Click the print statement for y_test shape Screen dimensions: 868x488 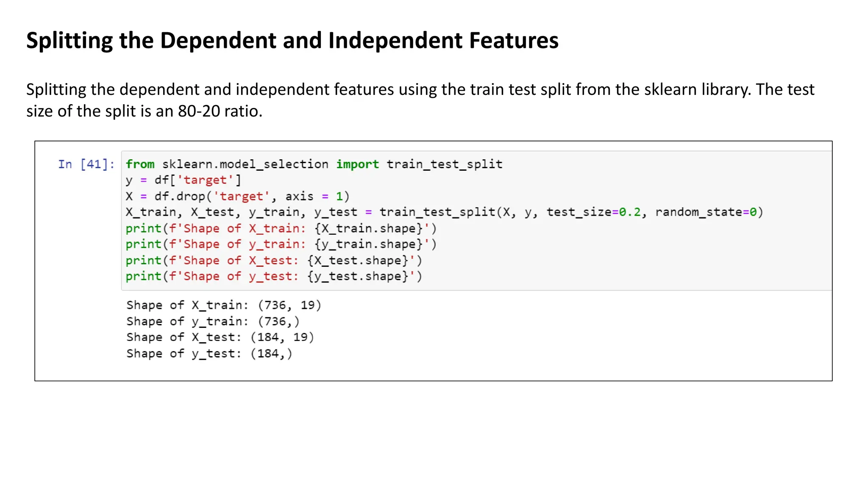pyautogui.click(x=273, y=277)
